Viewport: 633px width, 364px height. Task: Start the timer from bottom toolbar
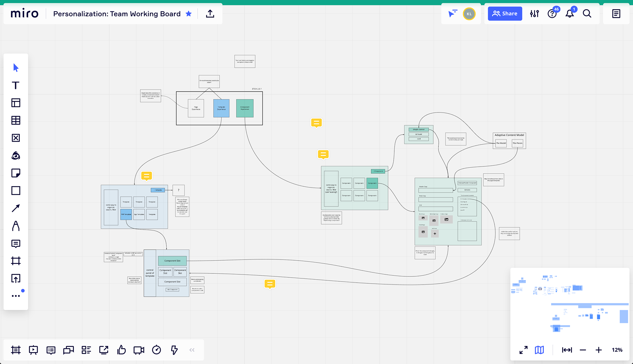[x=156, y=350]
